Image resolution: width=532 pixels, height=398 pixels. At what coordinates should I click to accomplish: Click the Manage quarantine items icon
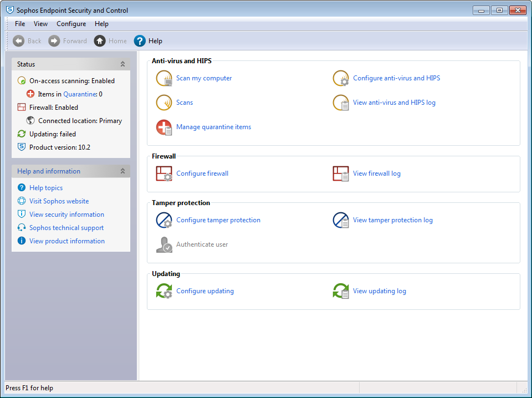coord(164,127)
